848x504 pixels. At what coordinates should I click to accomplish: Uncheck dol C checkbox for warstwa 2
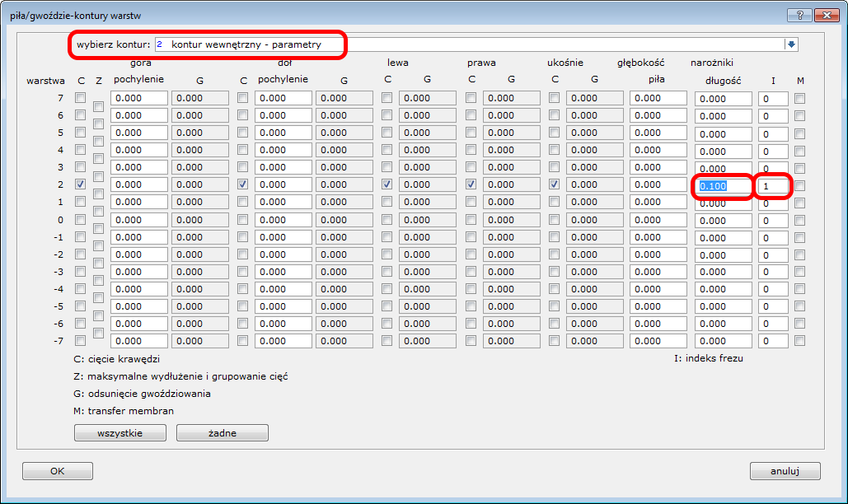[243, 184]
